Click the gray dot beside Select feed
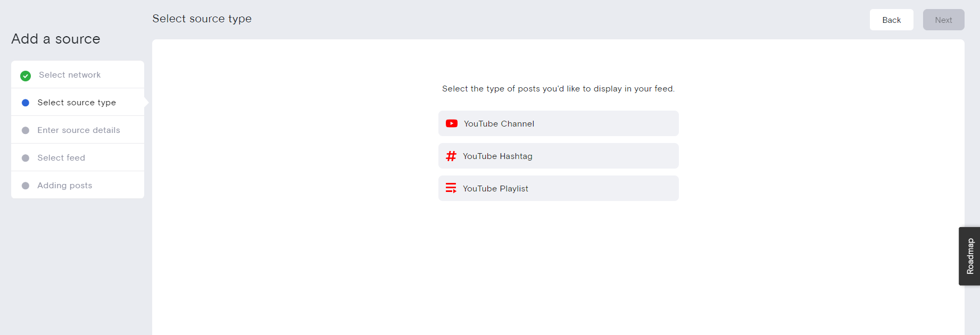This screenshot has width=980, height=335. coord(26,158)
